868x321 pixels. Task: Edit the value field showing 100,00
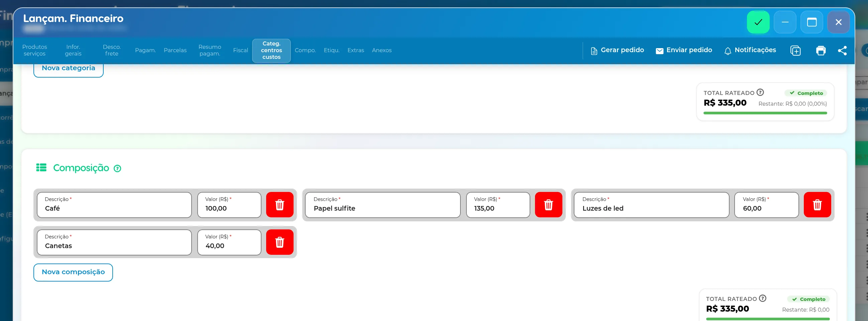coord(229,205)
